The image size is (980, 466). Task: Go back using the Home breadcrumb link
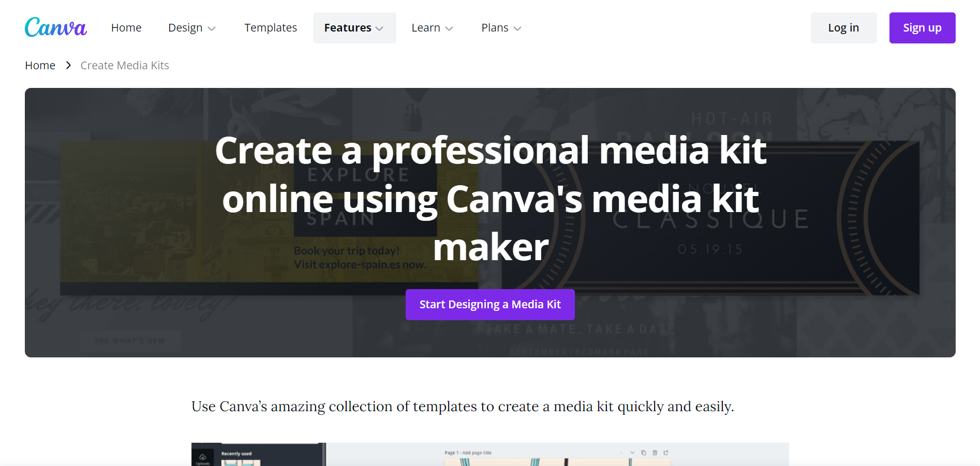pyautogui.click(x=40, y=65)
